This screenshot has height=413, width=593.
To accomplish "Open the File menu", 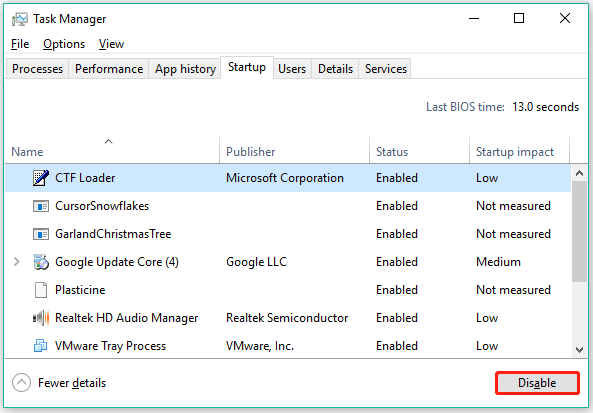I will pos(20,44).
